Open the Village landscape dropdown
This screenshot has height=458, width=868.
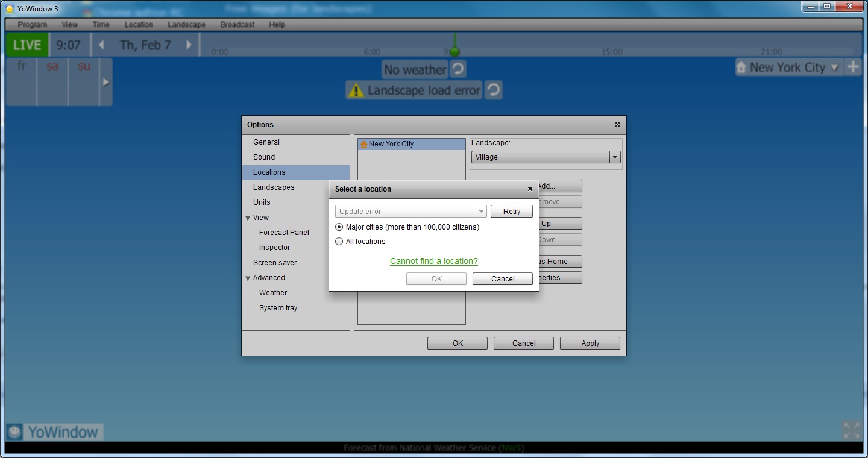coord(615,157)
